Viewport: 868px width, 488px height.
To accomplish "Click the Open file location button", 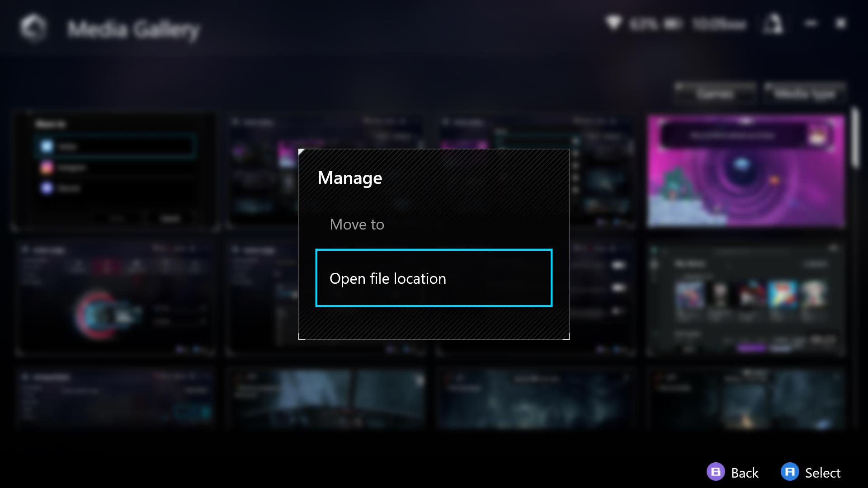I will coord(434,278).
